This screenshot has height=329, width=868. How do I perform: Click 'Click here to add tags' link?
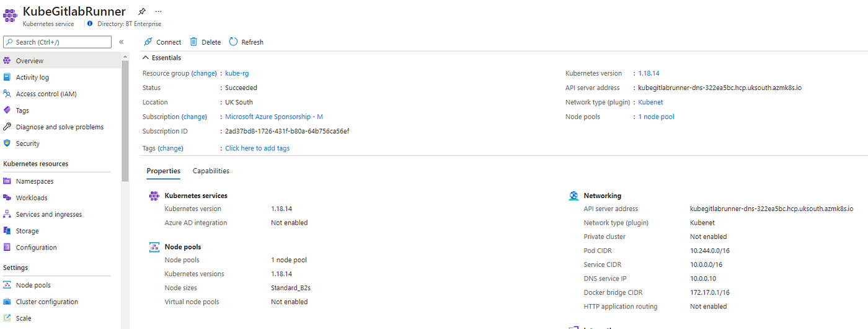[257, 148]
